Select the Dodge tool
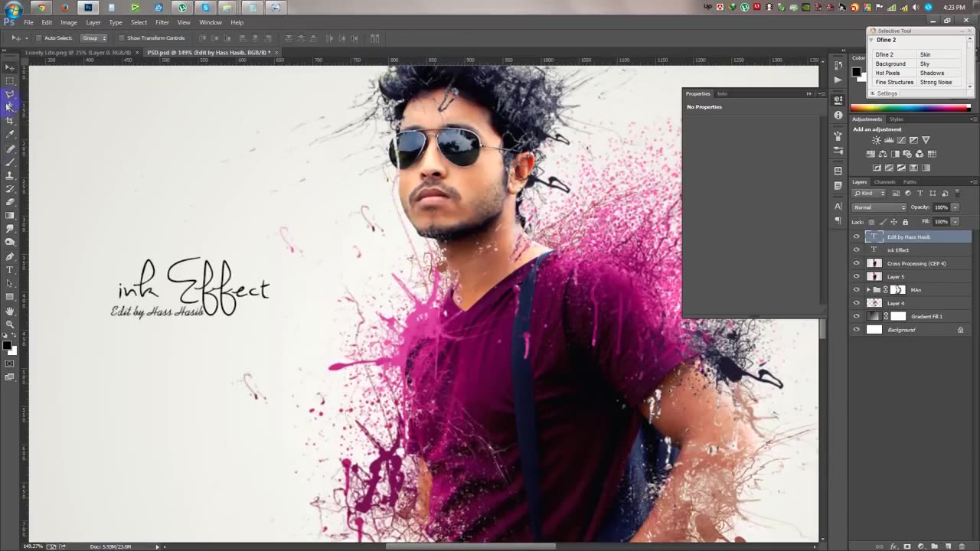Screen dimensions: 980x551 pyautogui.click(x=10, y=243)
